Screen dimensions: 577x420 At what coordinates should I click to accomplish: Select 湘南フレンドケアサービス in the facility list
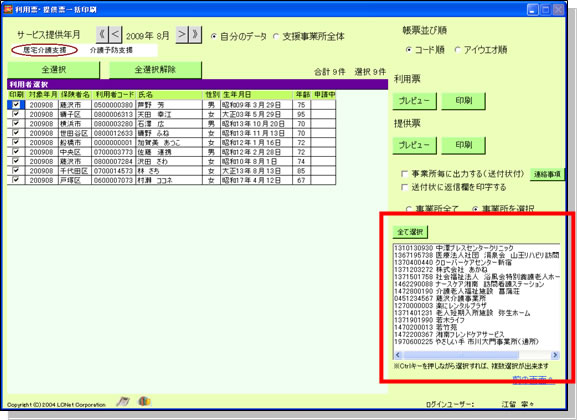(449, 335)
